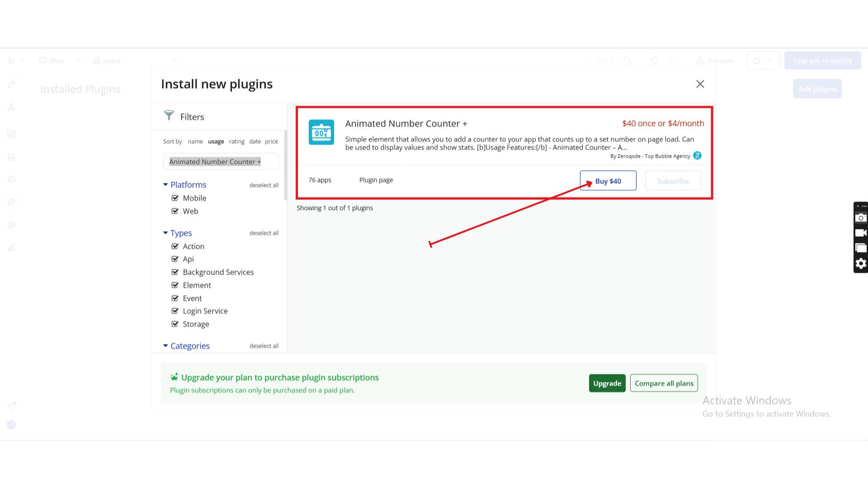Open the Plugin page link

pyautogui.click(x=376, y=180)
